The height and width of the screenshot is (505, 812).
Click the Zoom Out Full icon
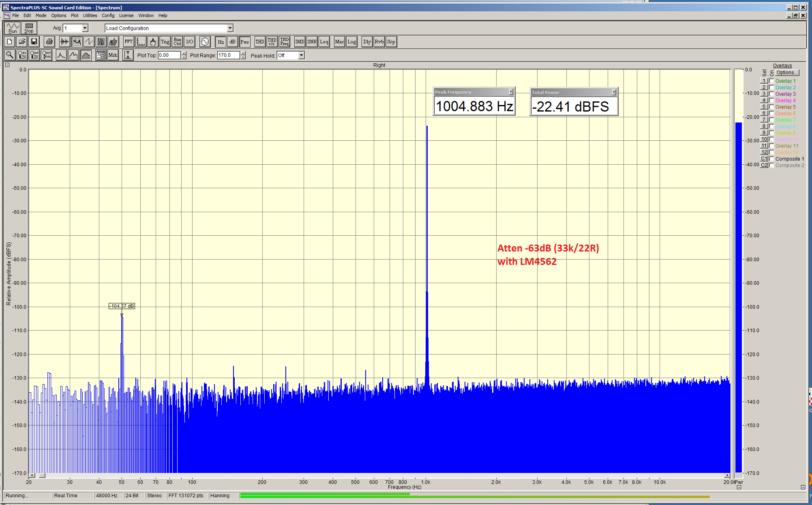pyautogui.click(x=47, y=55)
